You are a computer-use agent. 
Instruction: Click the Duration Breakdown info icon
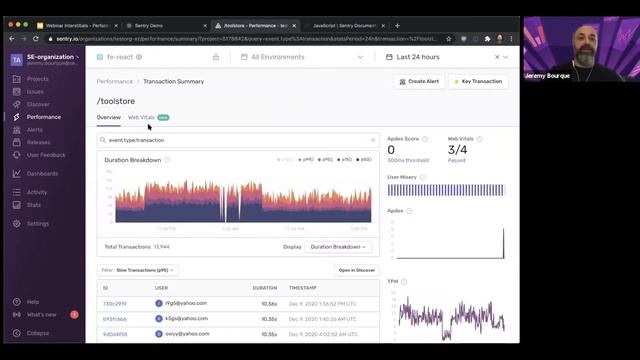[x=167, y=160]
